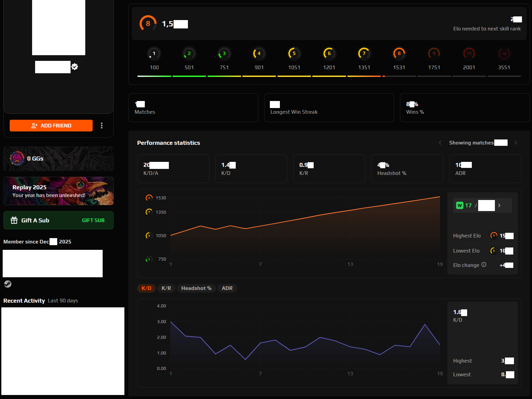Go to next matches page arrow
This screenshot has height=399, width=532.
tap(516, 142)
